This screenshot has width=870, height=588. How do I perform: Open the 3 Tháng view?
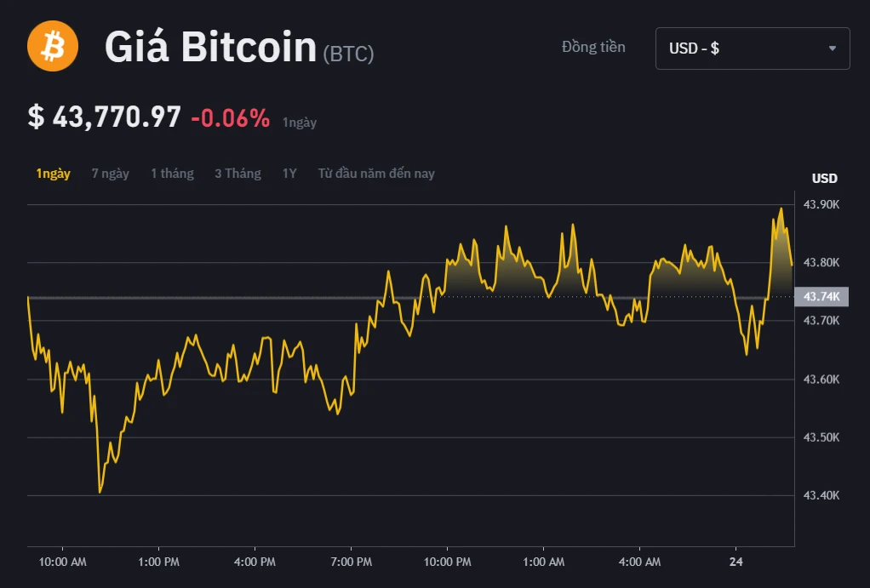238,174
